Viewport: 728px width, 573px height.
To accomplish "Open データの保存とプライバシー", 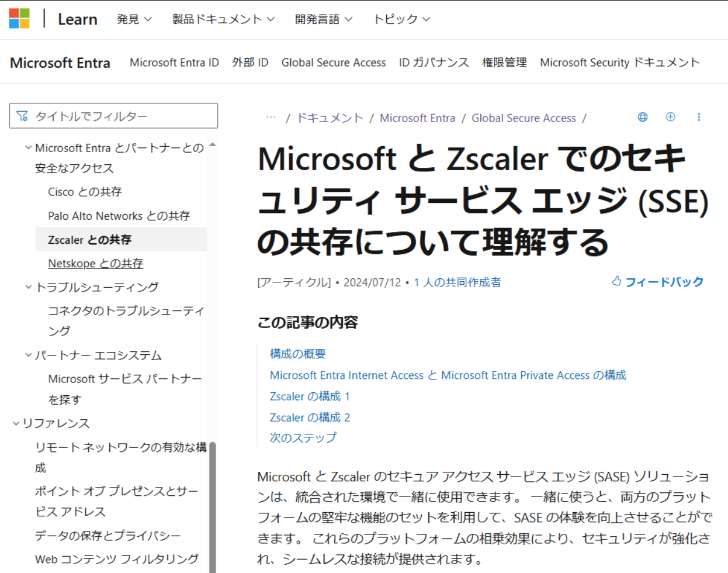I will (108, 536).
